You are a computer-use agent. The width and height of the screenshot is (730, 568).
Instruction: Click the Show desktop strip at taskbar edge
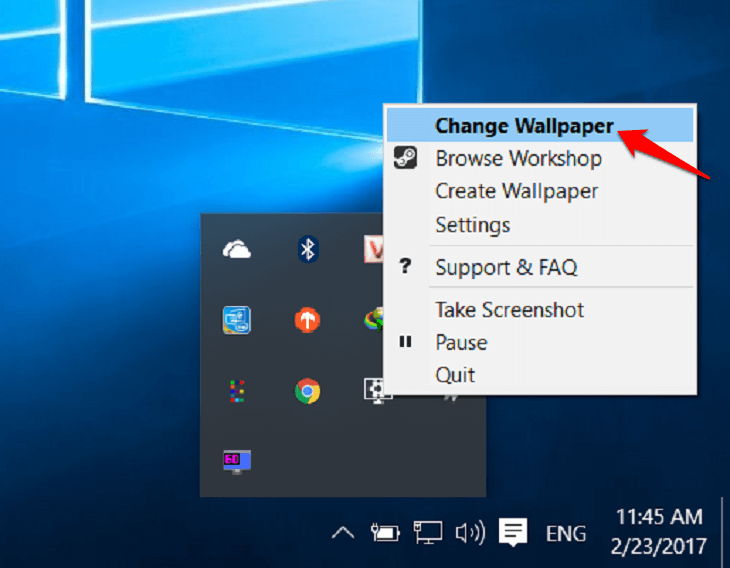coord(726,532)
